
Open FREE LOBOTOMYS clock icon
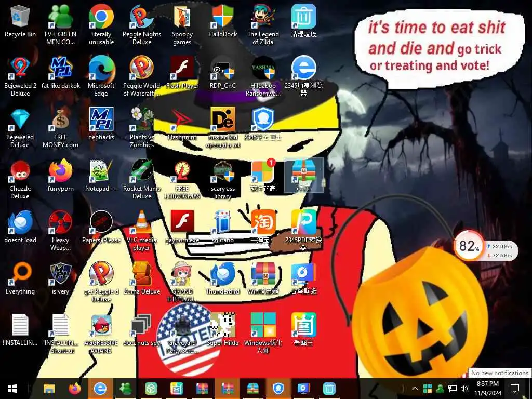click(x=182, y=179)
